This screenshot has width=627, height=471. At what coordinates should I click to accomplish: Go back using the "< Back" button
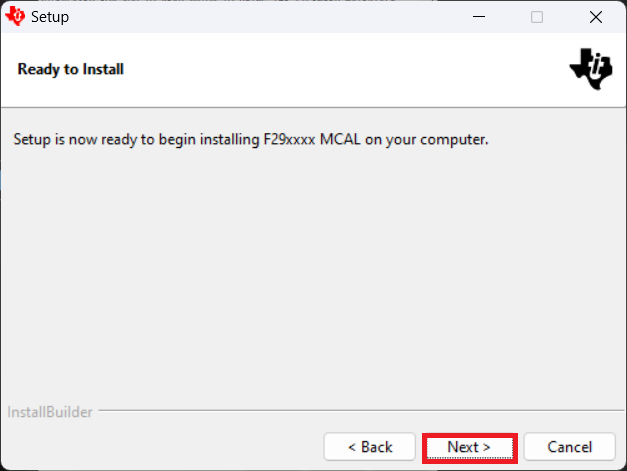tap(370, 447)
